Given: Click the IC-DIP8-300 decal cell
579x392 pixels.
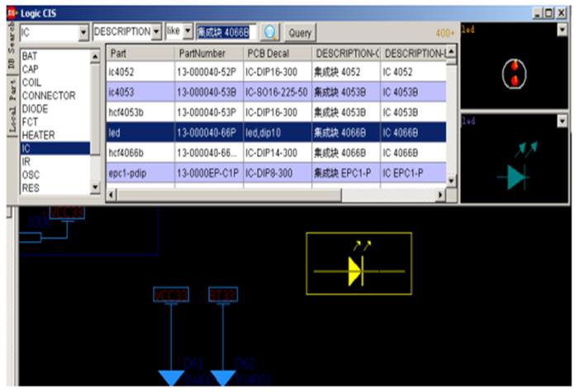Looking at the screenshot, I should [x=278, y=173].
